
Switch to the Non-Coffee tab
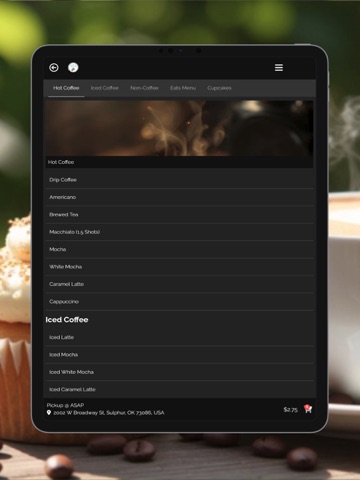pos(144,88)
